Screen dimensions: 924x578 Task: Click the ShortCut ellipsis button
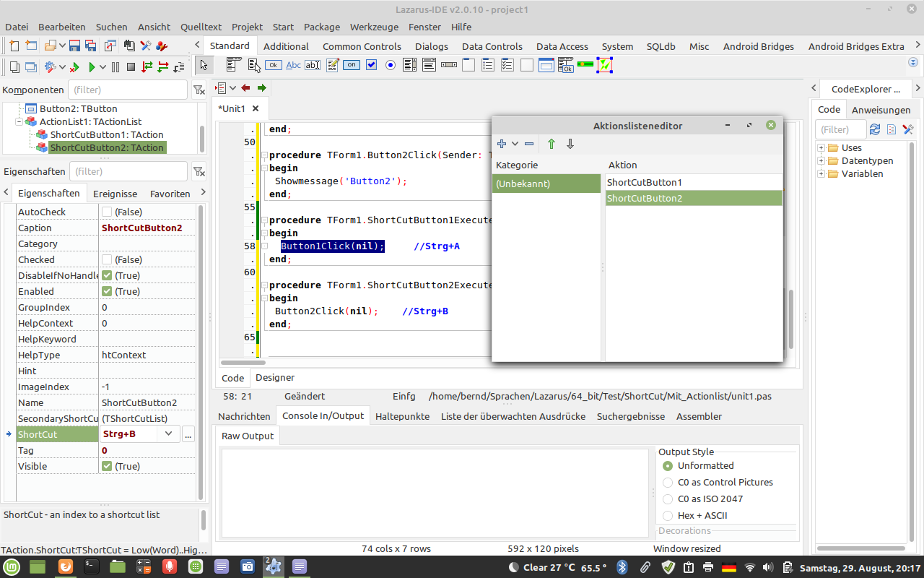pyautogui.click(x=188, y=434)
